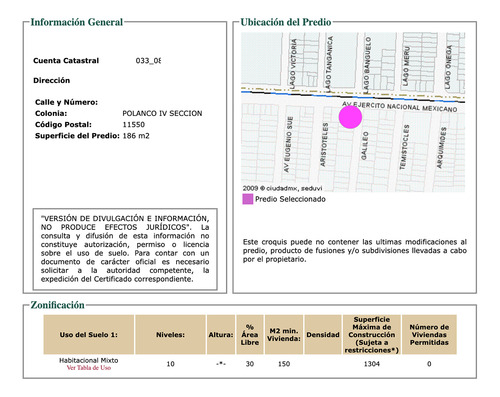Click the 'Niveles:' column header
Image resolution: width=500 pixels, height=397 pixels.
pos(170,334)
